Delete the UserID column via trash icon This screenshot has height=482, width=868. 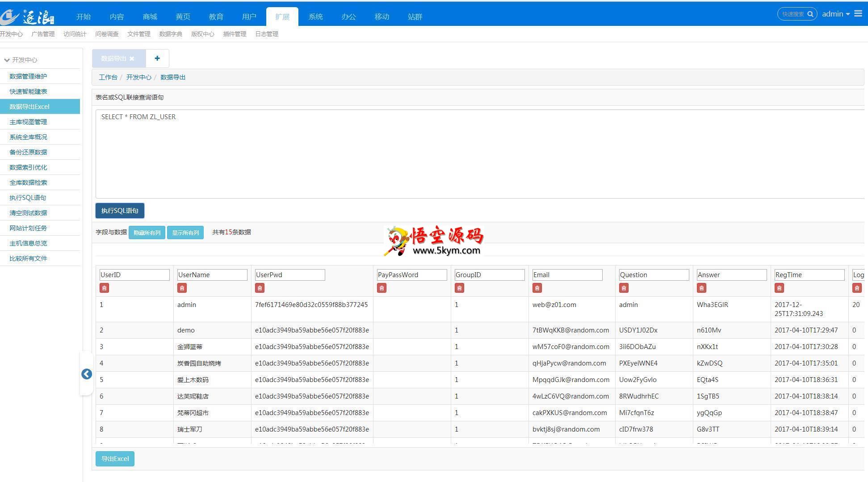[104, 288]
